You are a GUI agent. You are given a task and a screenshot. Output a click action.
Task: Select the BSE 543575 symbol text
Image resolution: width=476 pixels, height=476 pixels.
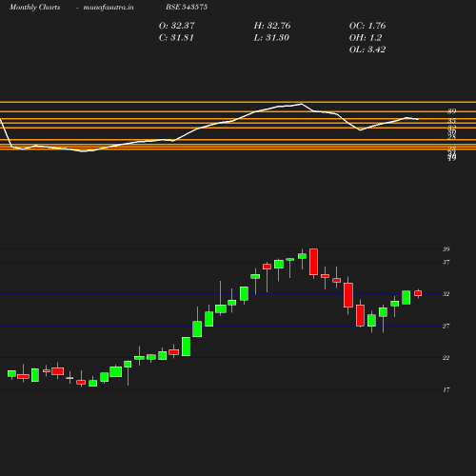click(187, 7)
